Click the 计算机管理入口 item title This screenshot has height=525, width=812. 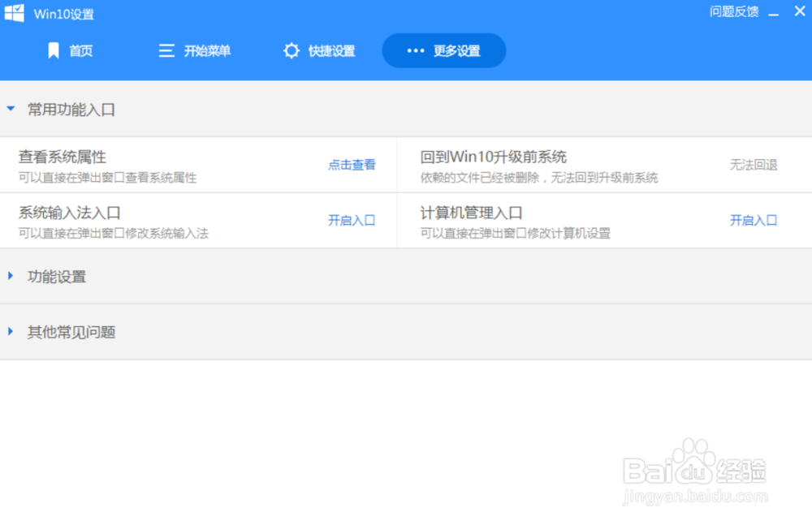[471, 213]
